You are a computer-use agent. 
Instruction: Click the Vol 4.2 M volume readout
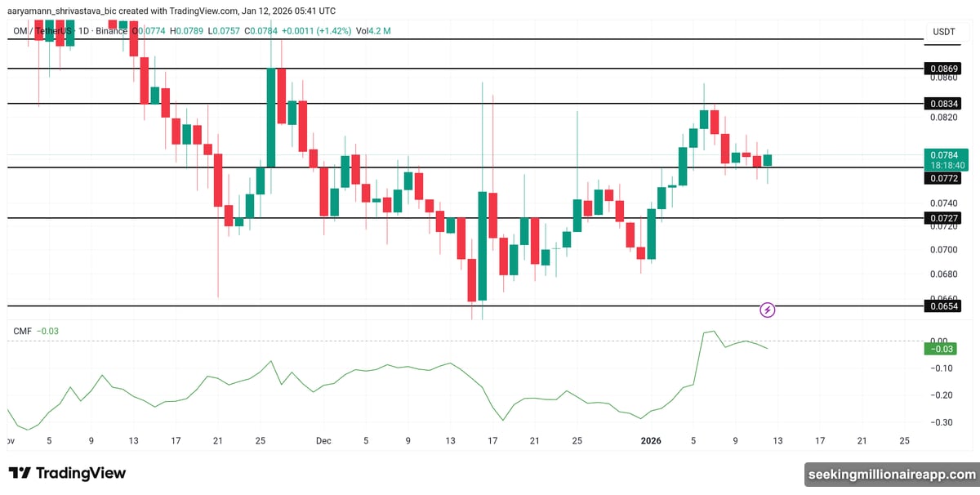[x=373, y=31]
